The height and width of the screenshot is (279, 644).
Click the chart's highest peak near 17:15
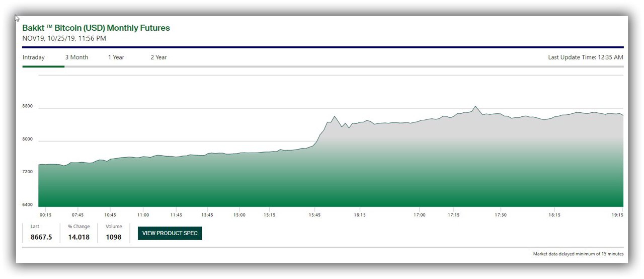coord(475,106)
